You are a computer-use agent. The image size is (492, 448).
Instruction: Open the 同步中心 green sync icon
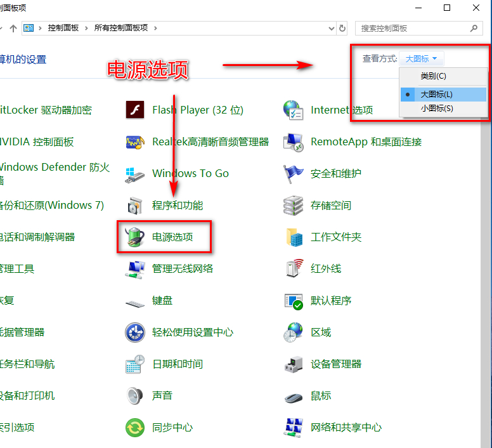[x=135, y=428]
